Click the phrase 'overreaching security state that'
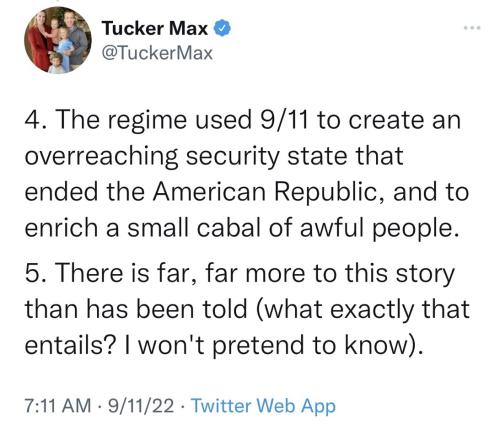 click(214, 156)
